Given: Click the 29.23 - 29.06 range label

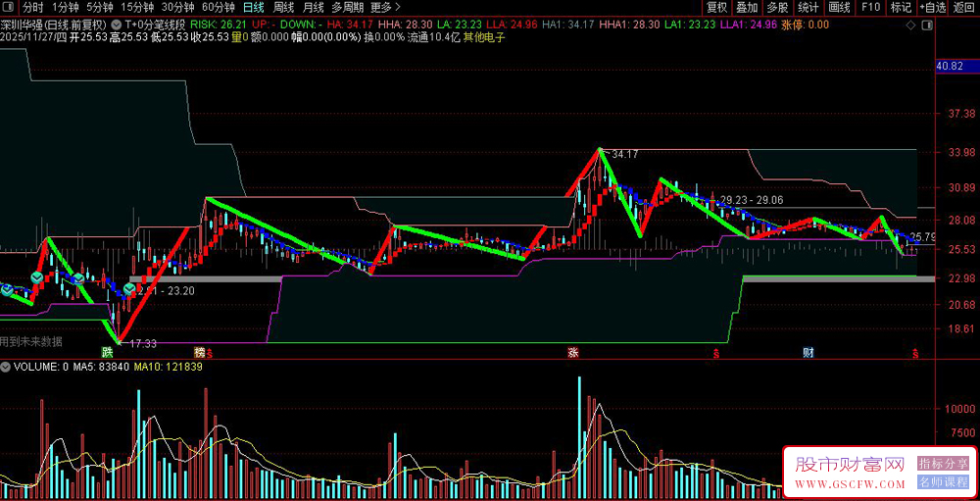Looking at the screenshot, I should click(x=752, y=200).
